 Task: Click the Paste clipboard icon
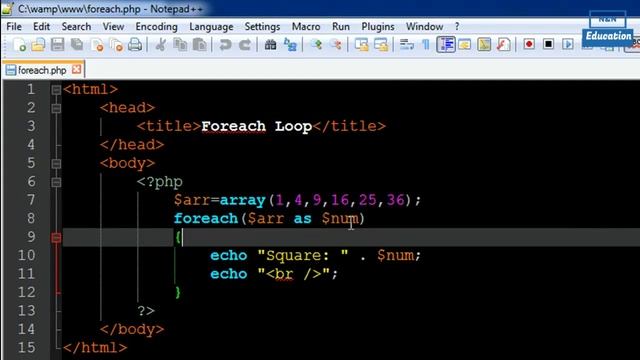tap(200, 44)
